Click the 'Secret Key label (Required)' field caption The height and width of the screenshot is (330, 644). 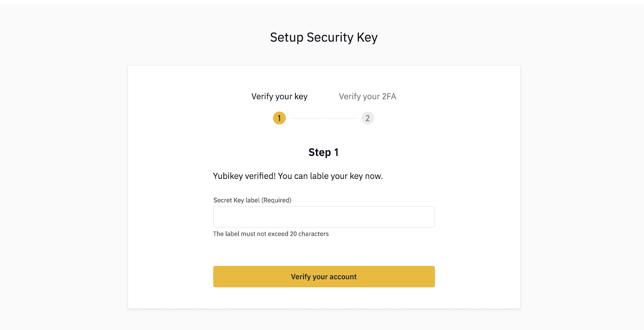pyautogui.click(x=252, y=200)
